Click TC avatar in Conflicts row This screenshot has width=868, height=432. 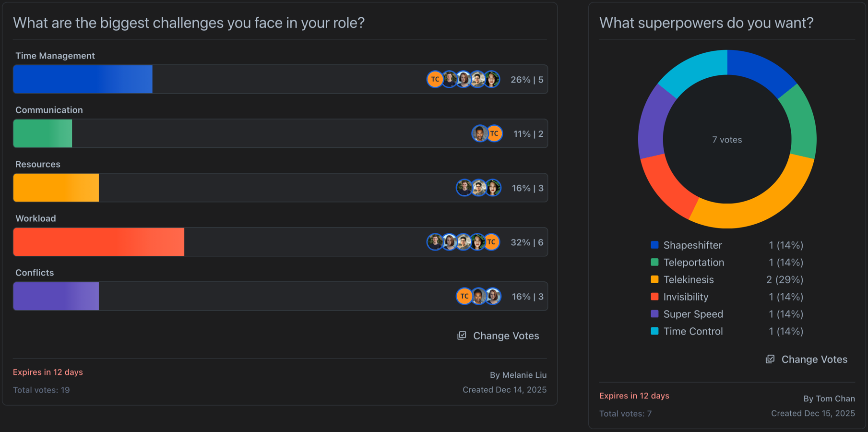coord(464,297)
